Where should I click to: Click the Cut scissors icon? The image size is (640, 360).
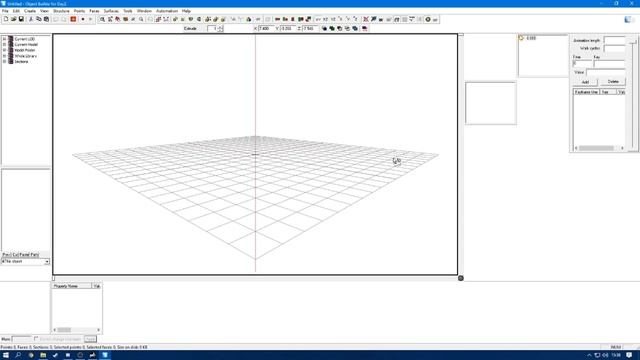pos(31,19)
